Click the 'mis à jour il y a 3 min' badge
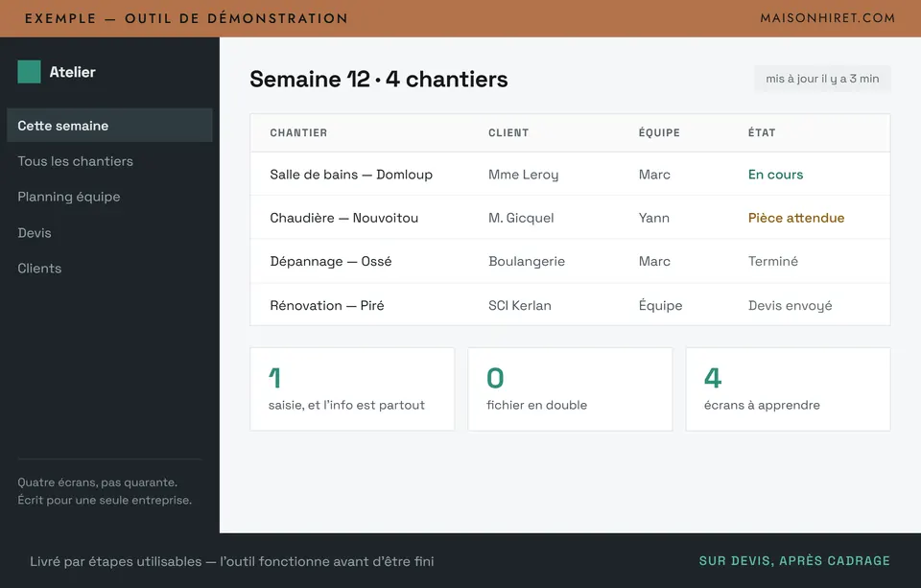 pos(822,79)
